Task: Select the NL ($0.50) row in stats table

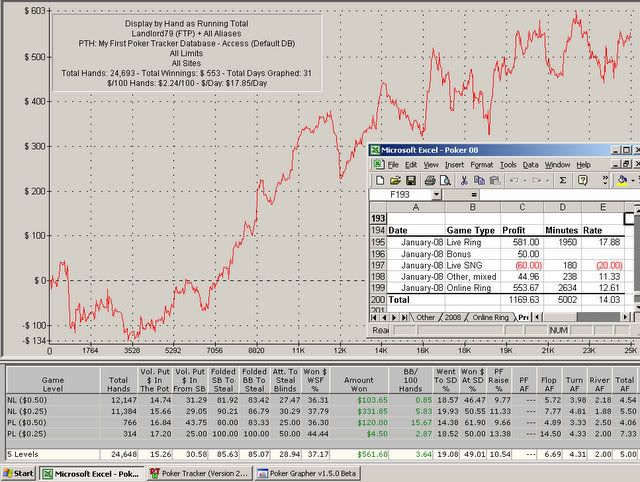Action: (322, 400)
